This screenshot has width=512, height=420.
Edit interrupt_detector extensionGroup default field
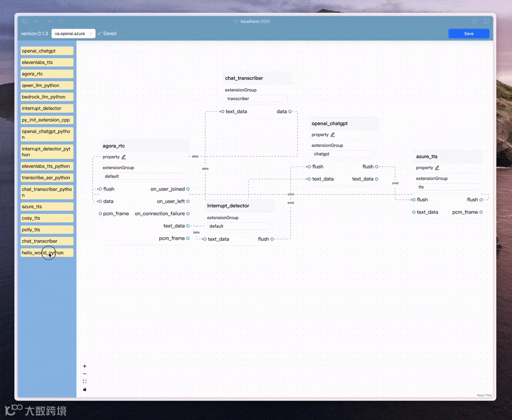point(238,226)
